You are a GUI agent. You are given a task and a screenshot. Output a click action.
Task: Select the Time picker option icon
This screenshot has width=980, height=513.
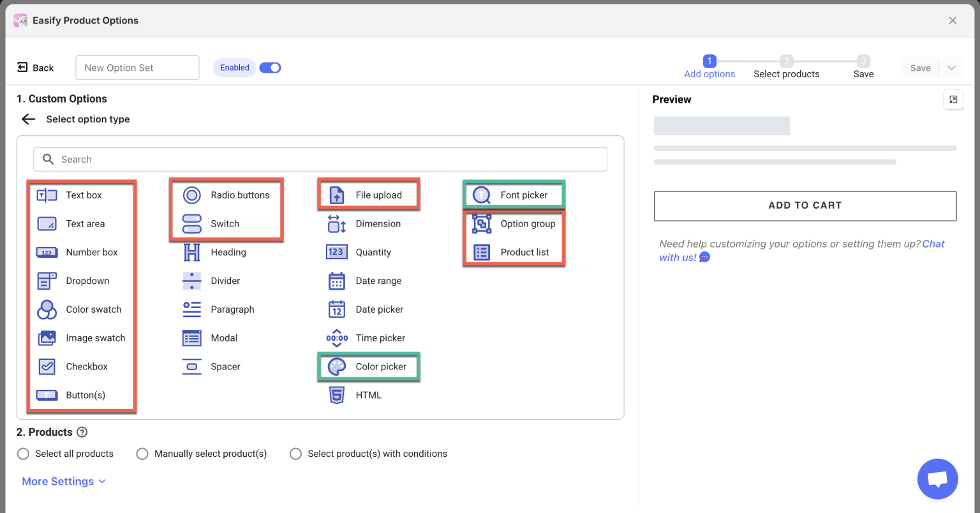tap(337, 338)
